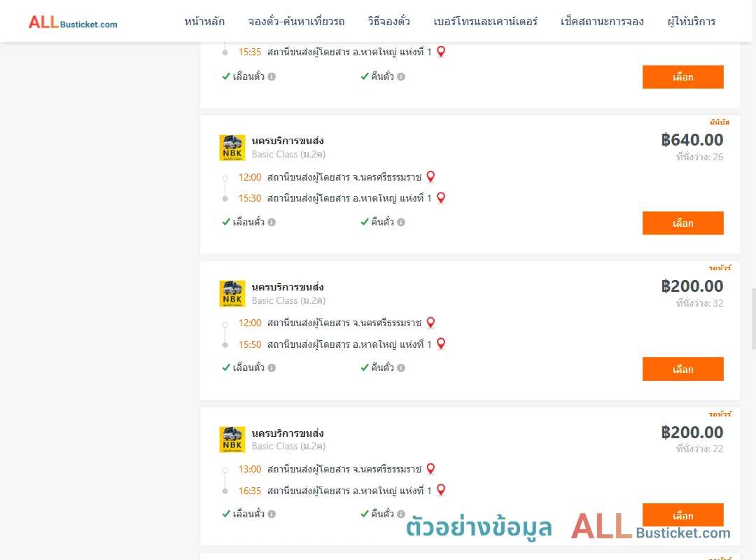Click ที่นั่งว่าง: 26 seat count

[x=699, y=157]
